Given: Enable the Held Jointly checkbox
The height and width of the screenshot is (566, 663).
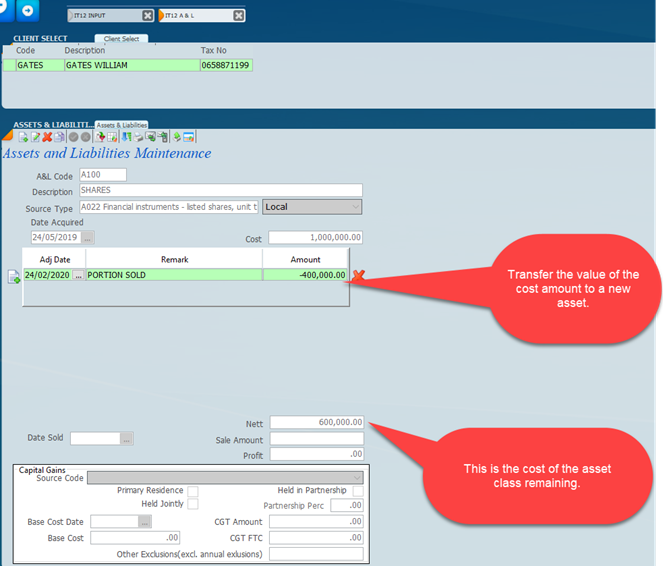Looking at the screenshot, I should click(193, 504).
